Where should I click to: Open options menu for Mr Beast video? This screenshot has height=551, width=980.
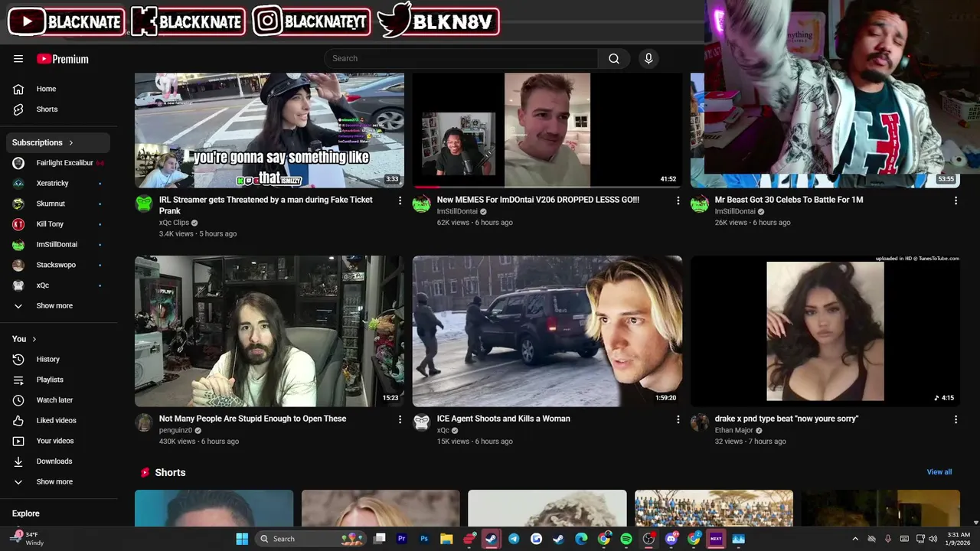pos(955,201)
